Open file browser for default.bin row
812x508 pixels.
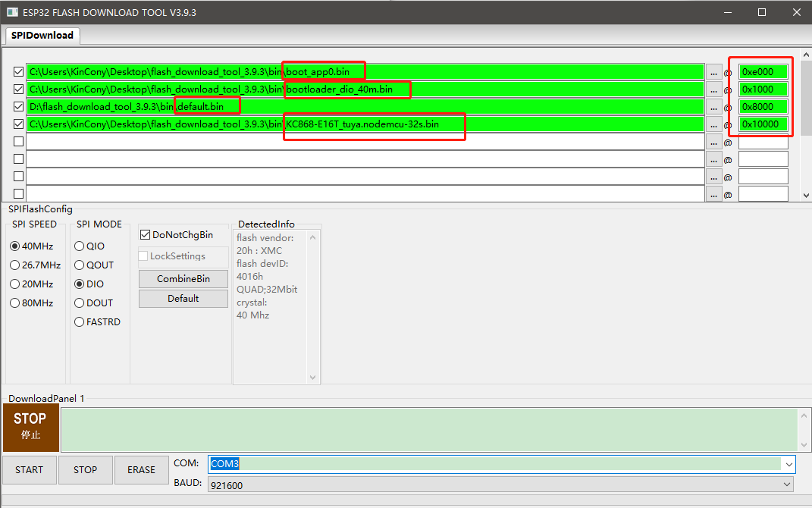point(713,107)
